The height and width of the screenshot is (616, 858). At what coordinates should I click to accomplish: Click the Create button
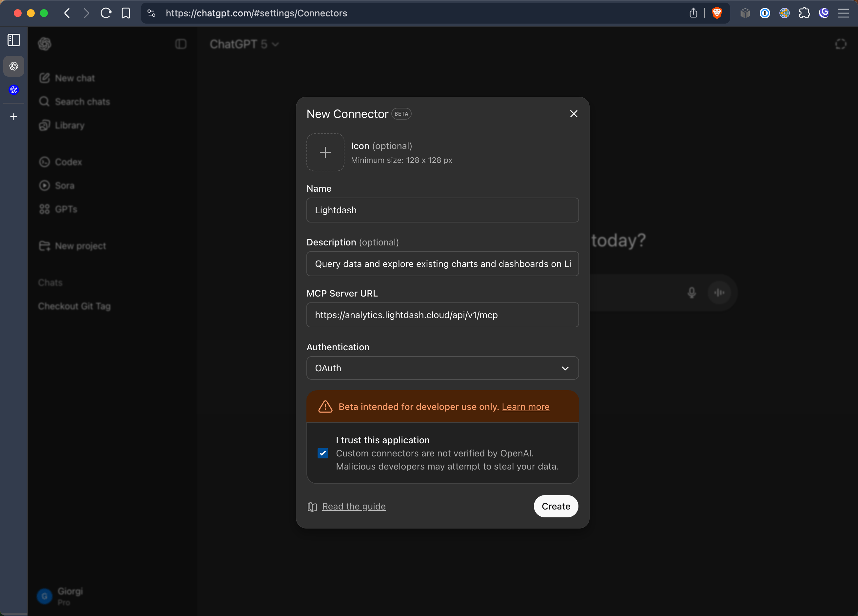tap(556, 506)
